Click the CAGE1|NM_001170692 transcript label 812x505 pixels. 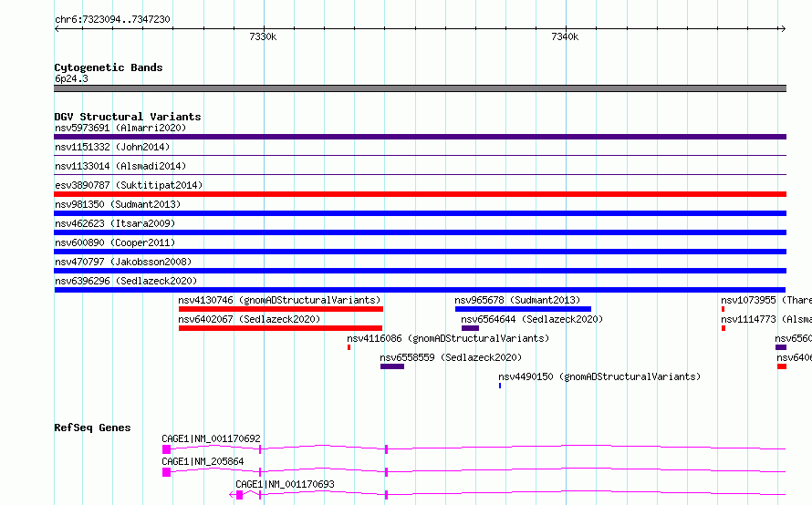pyautogui.click(x=211, y=438)
